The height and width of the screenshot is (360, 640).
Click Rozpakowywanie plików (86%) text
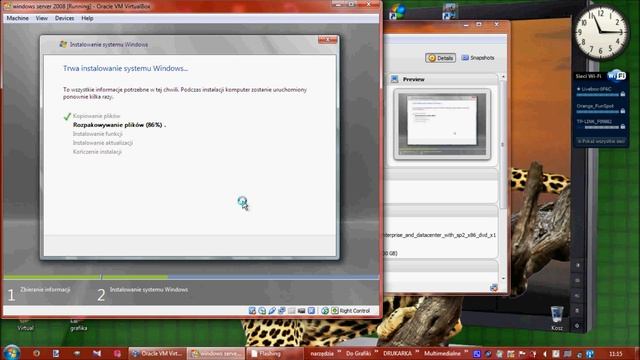coord(119,125)
